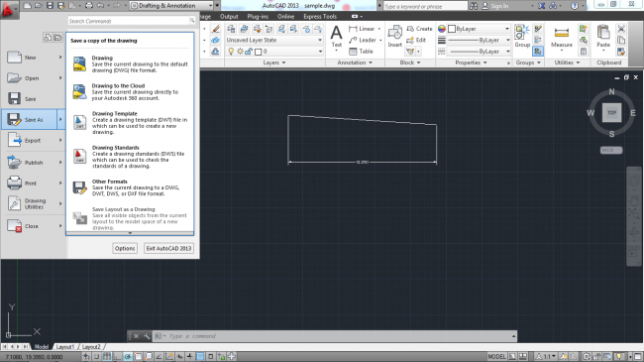Click the Leader annotation icon

tap(353, 40)
